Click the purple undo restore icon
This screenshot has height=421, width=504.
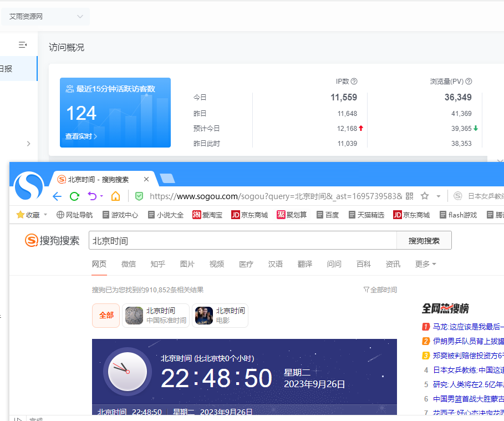[92, 196]
